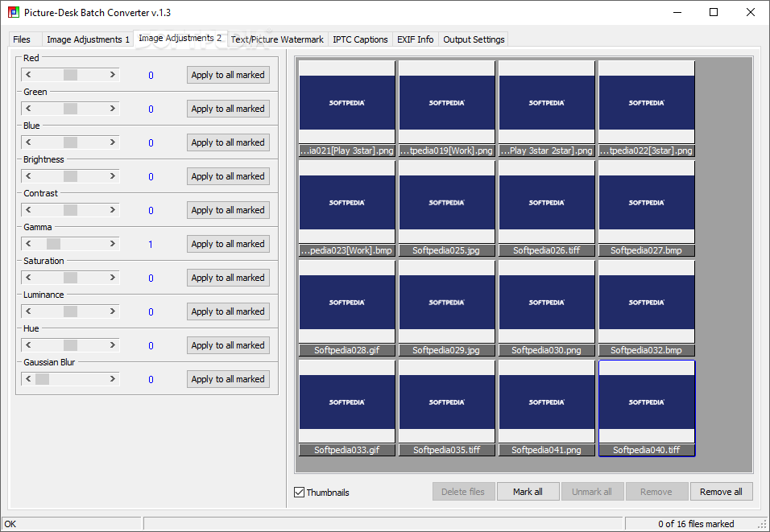Select the Softpedia030.png thumbnail
This screenshot has height=532, width=770.
547,307
